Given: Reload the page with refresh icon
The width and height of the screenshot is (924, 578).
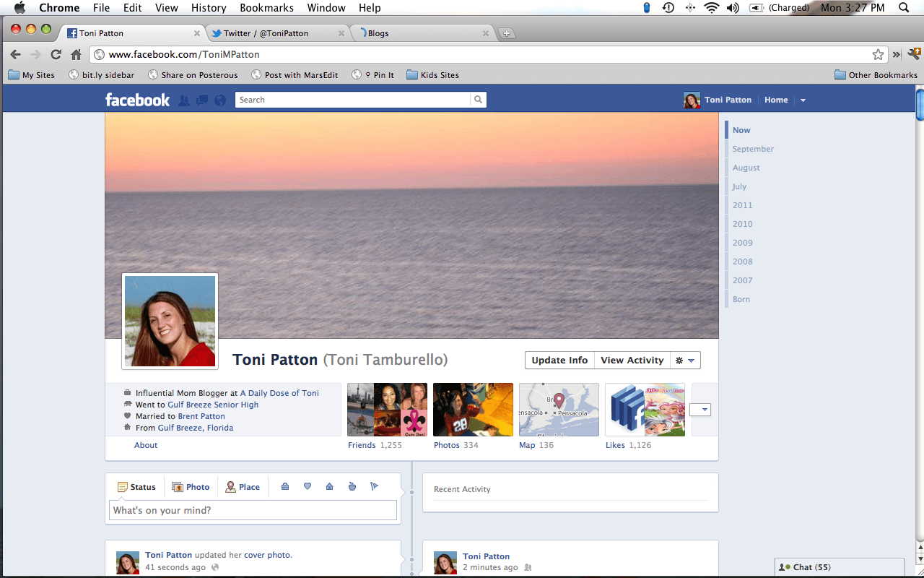Looking at the screenshot, I should pyautogui.click(x=56, y=54).
